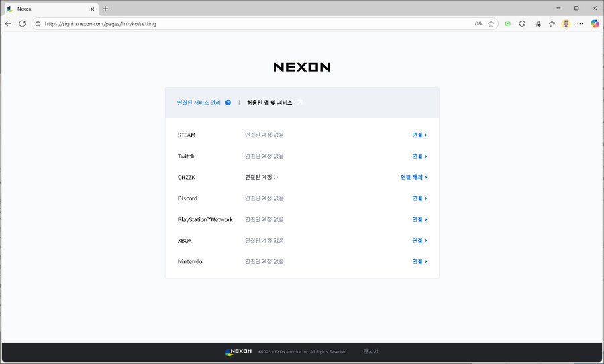
Task: Click the browser back arrow
Action: 8,23
